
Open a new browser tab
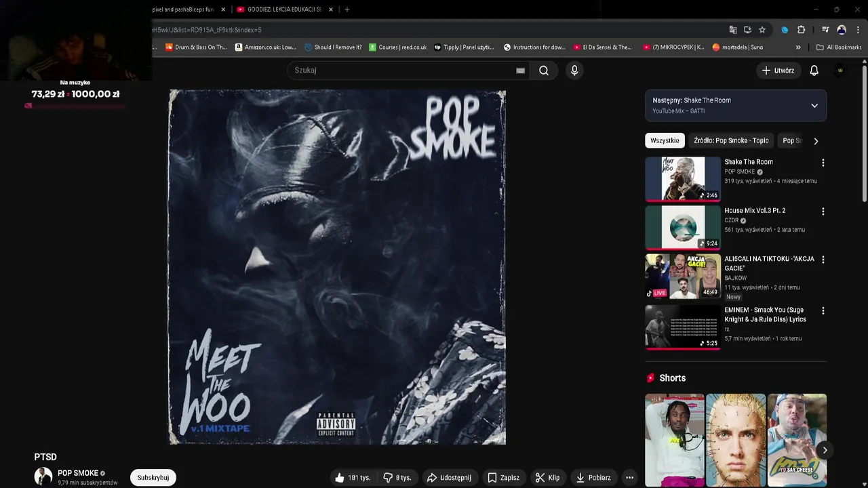pyautogui.click(x=347, y=9)
